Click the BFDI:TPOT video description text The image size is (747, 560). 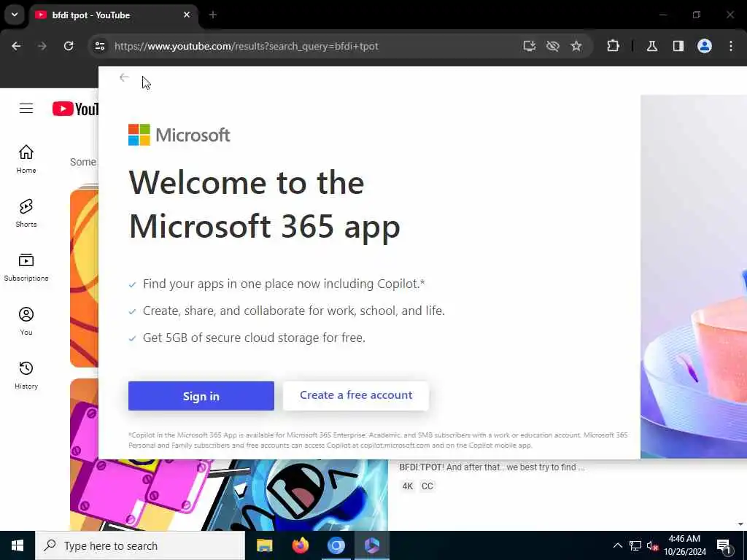tap(492, 467)
